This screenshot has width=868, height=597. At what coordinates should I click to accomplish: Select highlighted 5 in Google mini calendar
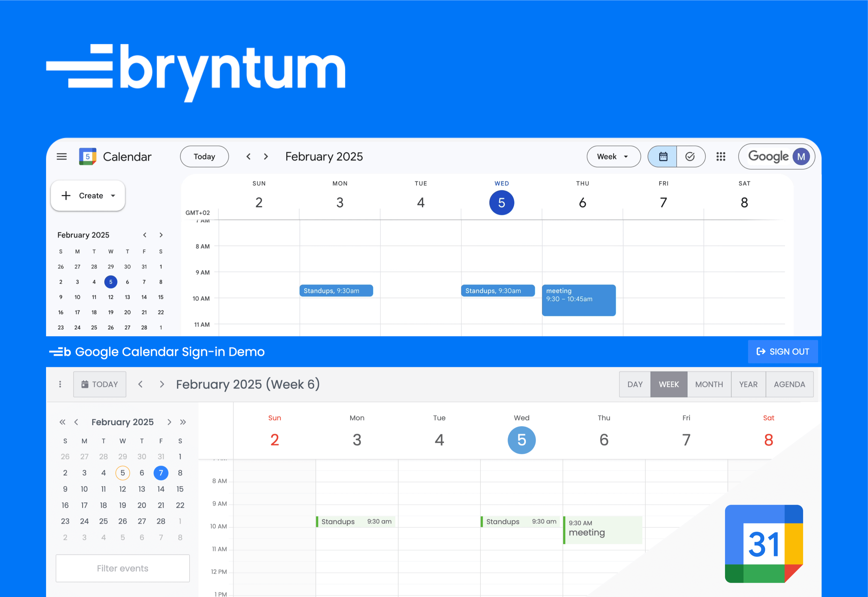point(111,282)
